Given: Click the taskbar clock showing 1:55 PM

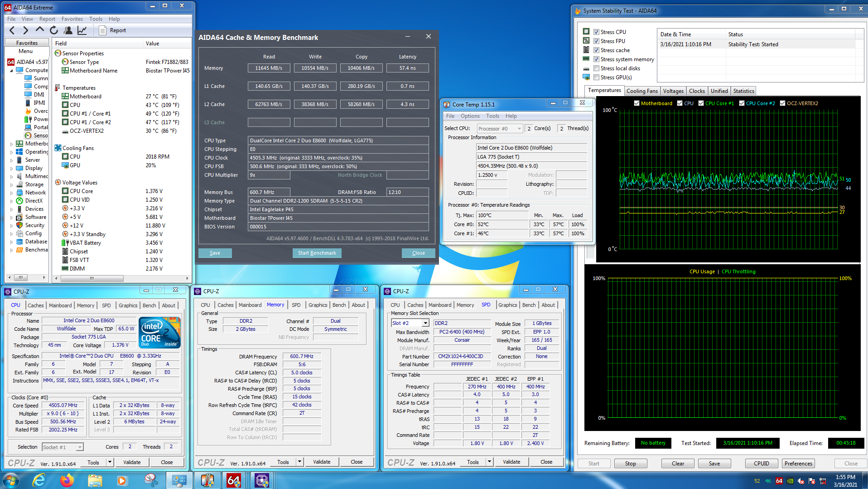Looking at the screenshot, I should coord(845,481).
